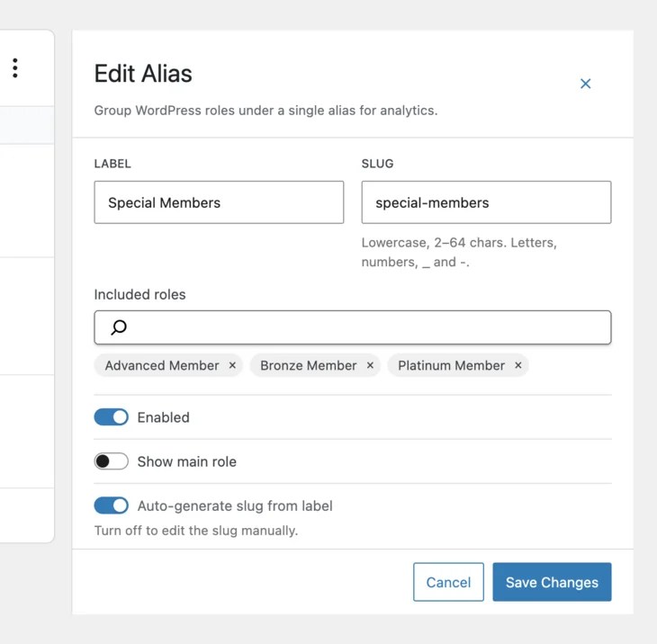
Task: Disable the Enabled toggle
Action: 112,417
